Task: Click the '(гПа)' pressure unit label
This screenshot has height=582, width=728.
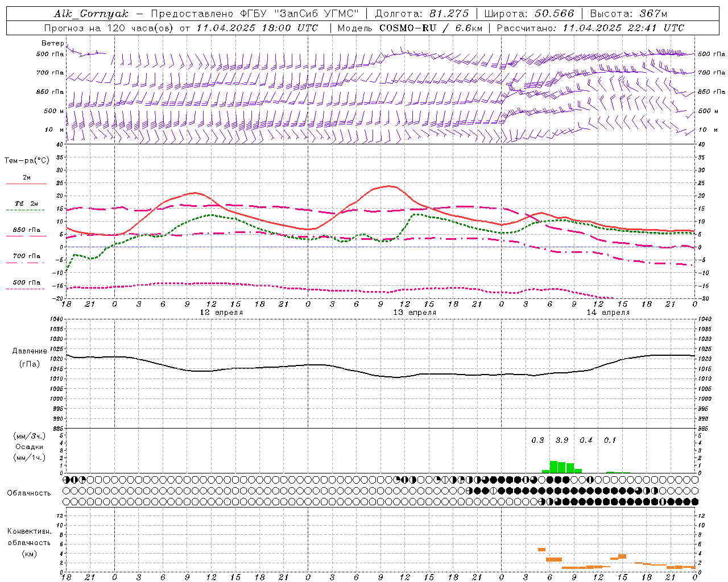Action: pos(30,364)
